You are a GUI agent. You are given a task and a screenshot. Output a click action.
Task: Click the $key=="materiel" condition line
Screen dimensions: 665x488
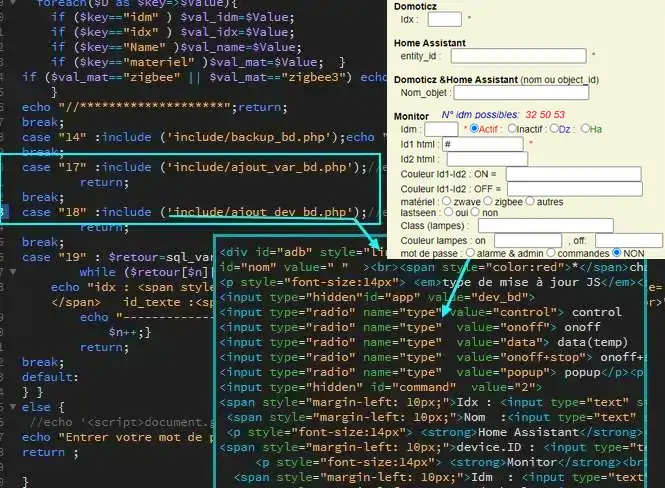(198, 62)
